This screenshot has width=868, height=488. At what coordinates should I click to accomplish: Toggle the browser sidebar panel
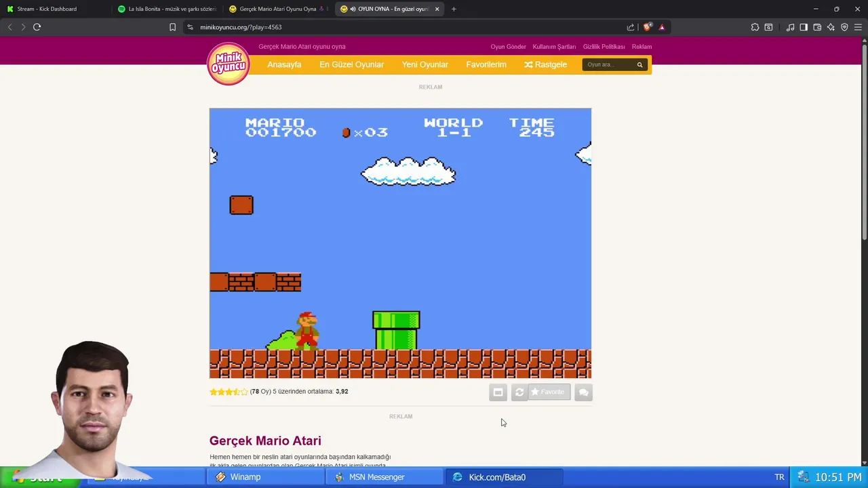[x=804, y=27]
